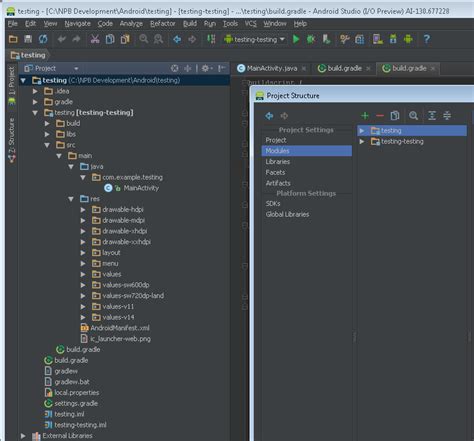Select Modules in Project Settings
This screenshot has height=441, width=474.
pos(307,151)
